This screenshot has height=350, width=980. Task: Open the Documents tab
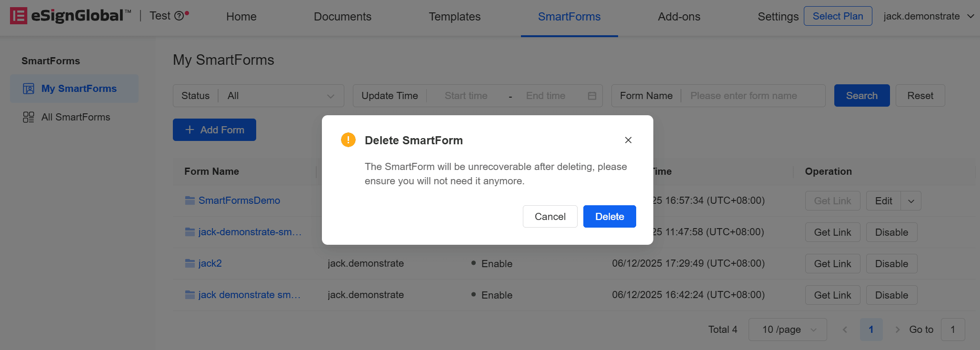coord(342,17)
